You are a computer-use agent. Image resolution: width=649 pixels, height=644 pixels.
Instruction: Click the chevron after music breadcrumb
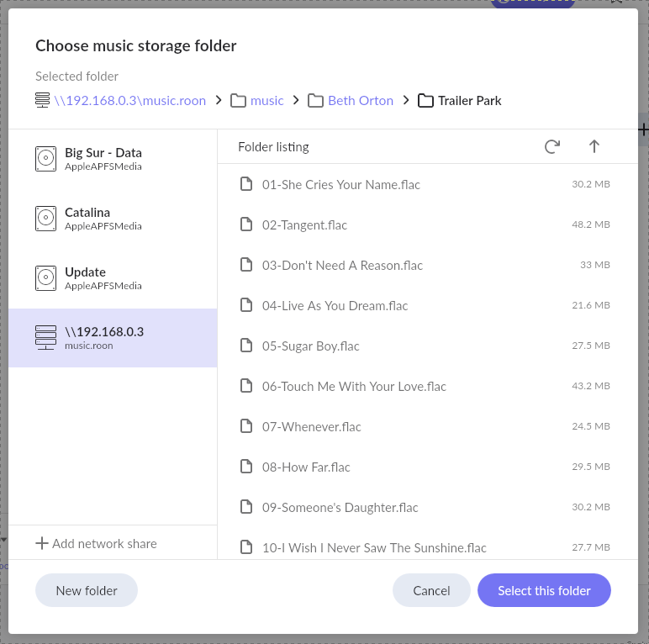tap(296, 100)
